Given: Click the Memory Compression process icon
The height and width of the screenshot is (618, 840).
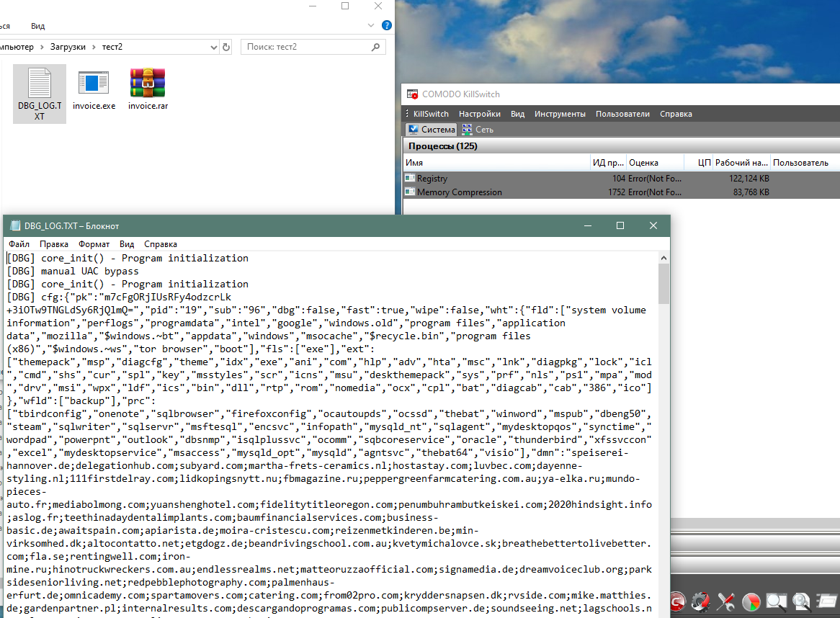Looking at the screenshot, I should pyautogui.click(x=411, y=192).
